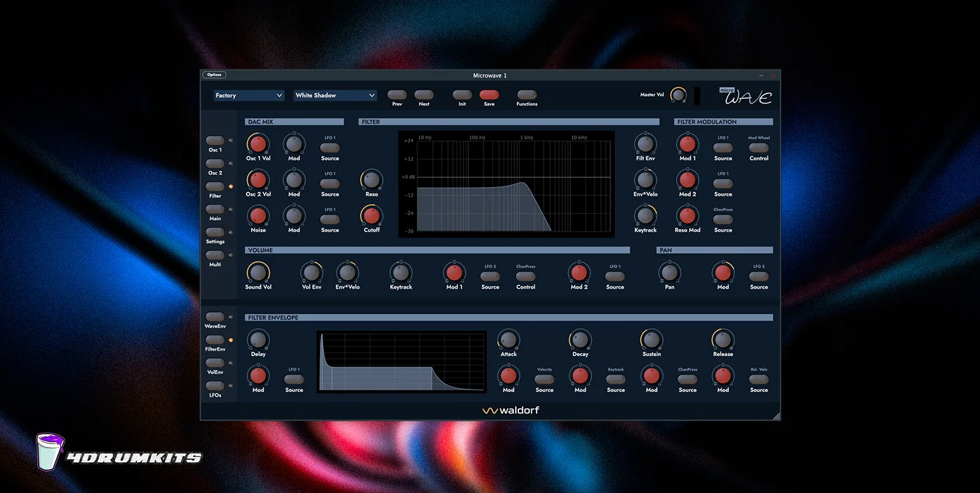Click the Noise knob in DAC Mix

258,216
